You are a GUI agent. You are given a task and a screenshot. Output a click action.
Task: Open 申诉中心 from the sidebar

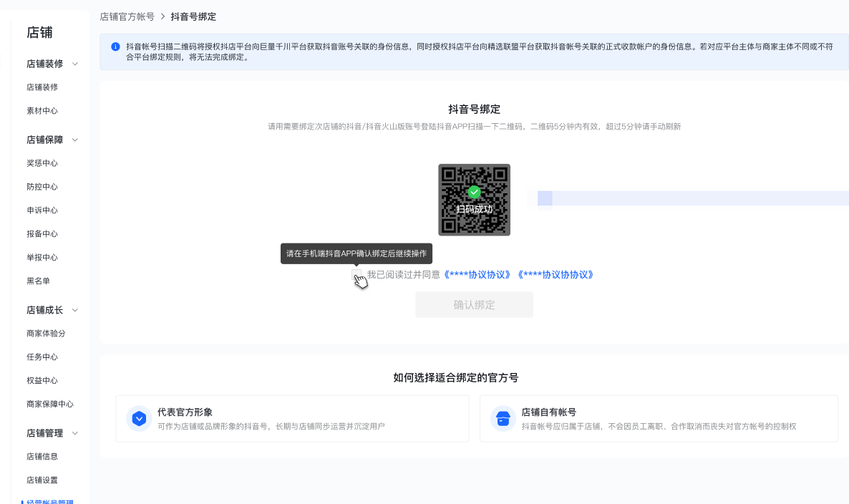click(x=42, y=210)
